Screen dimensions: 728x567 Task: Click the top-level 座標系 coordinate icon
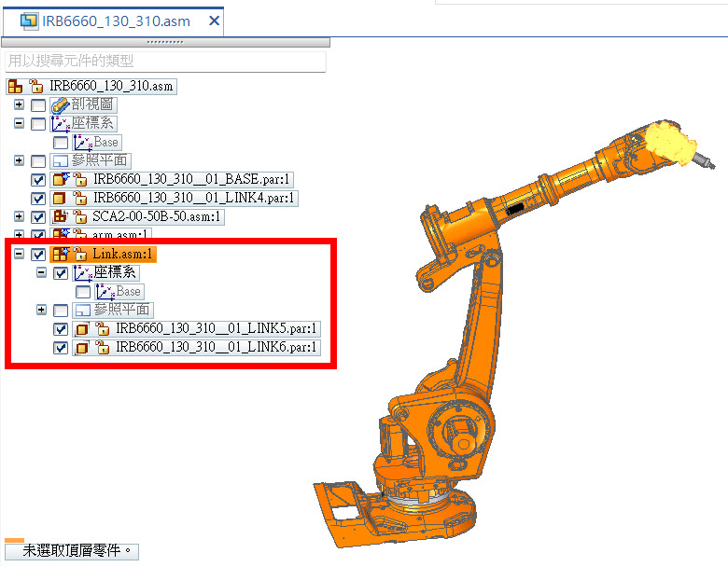pyautogui.click(x=61, y=124)
